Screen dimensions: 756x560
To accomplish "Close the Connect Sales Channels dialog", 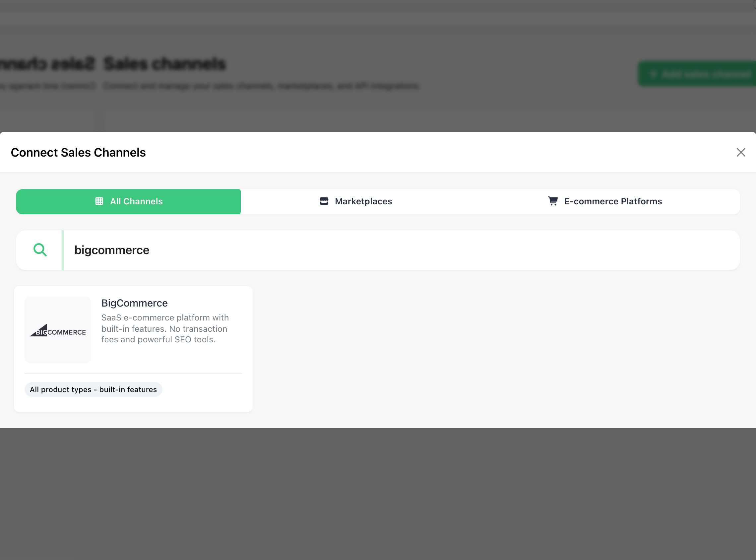I will (741, 153).
